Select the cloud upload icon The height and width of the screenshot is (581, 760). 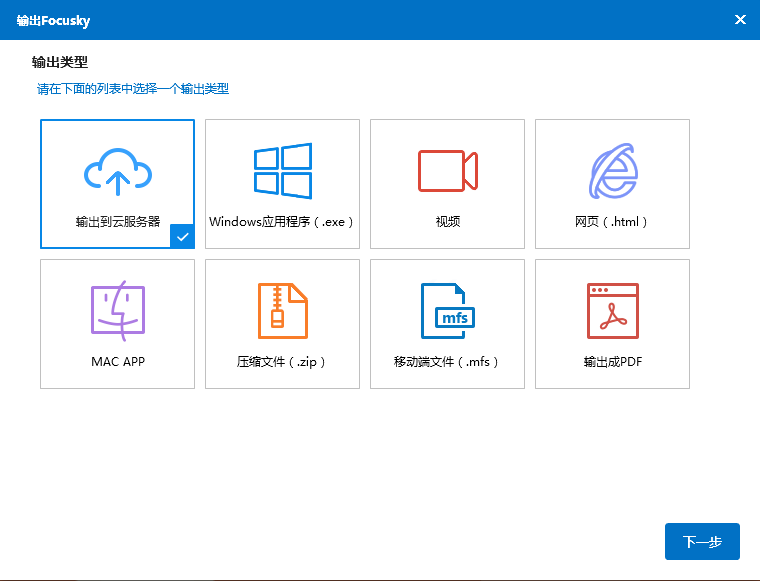(118, 172)
